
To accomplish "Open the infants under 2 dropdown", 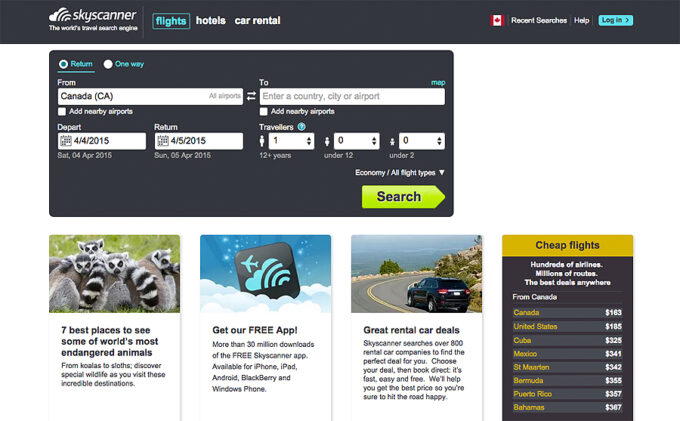I will (x=422, y=141).
